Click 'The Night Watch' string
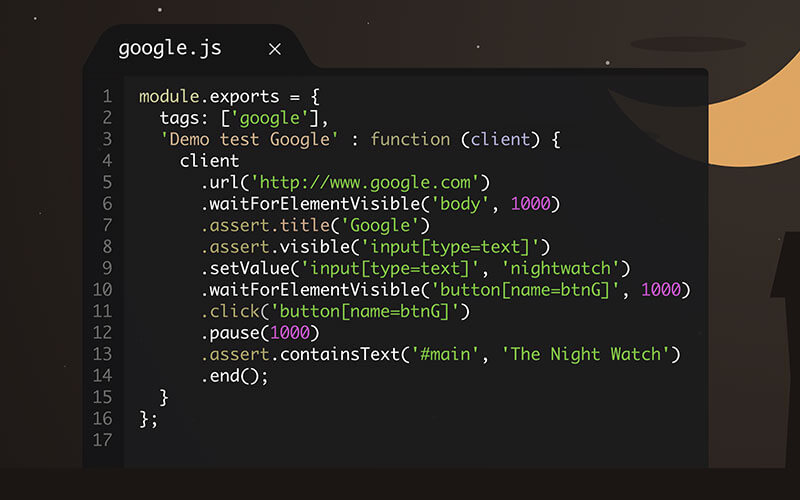 591,355
